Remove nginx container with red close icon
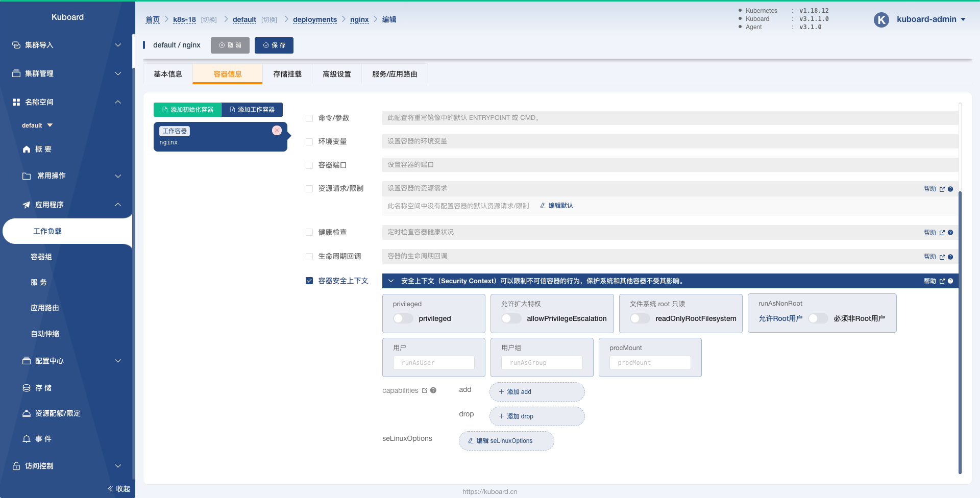This screenshot has width=980, height=498. click(277, 131)
